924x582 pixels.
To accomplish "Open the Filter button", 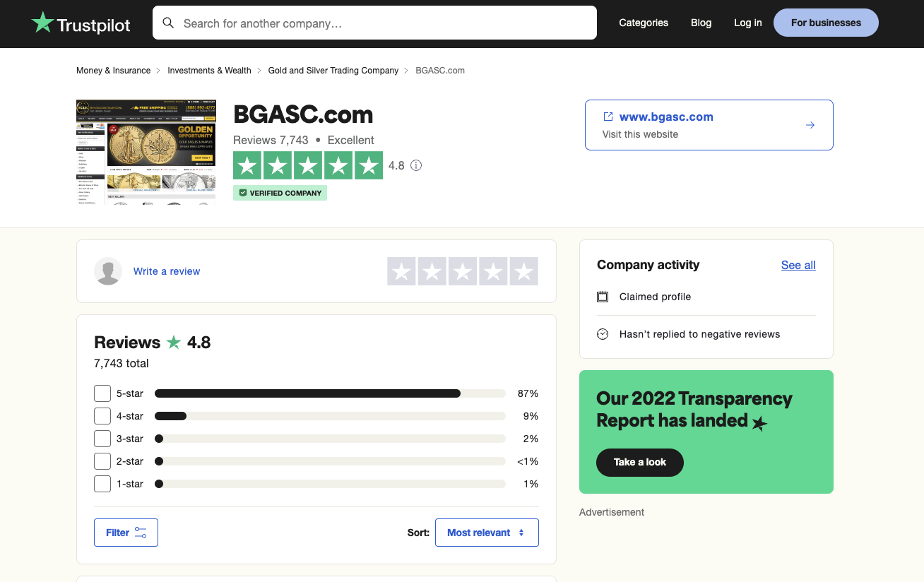I will tap(126, 533).
